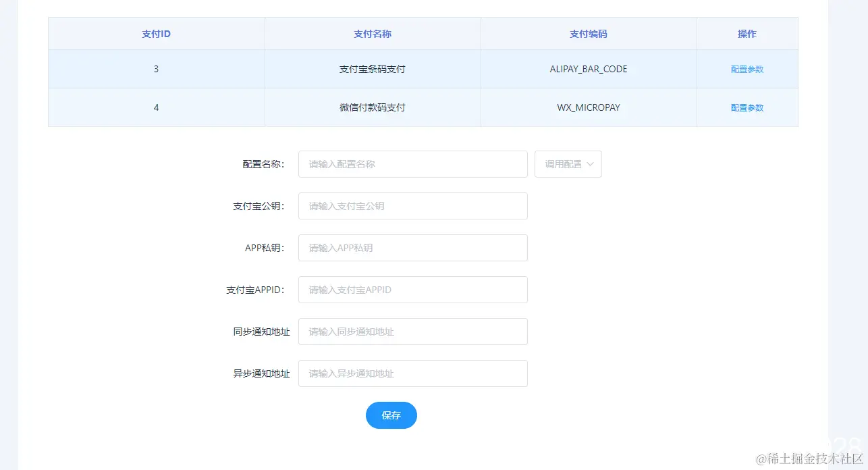
Task: Click the 支付编码 column header
Action: coord(589,34)
